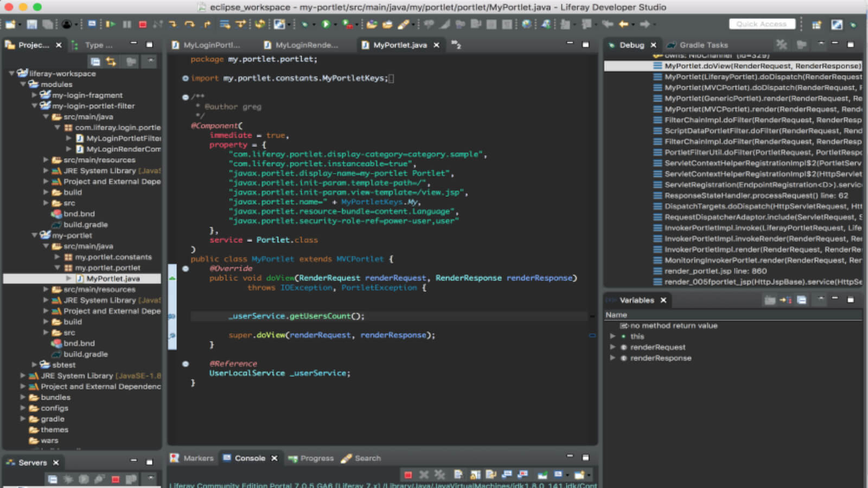This screenshot has height=488, width=868.
Task: Collapse the my-portlet project node
Action: tap(34, 235)
